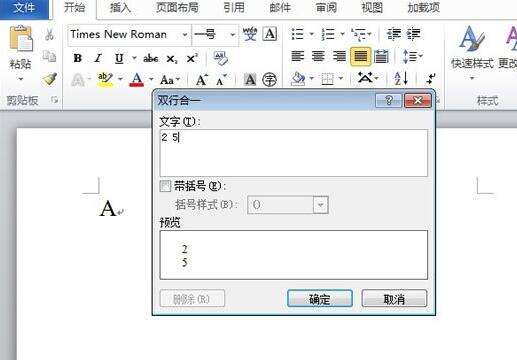Image resolution: width=517 pixels, height=360 pixels.
Task: Open the line spacing menu
Action: [x=413, y=56]
